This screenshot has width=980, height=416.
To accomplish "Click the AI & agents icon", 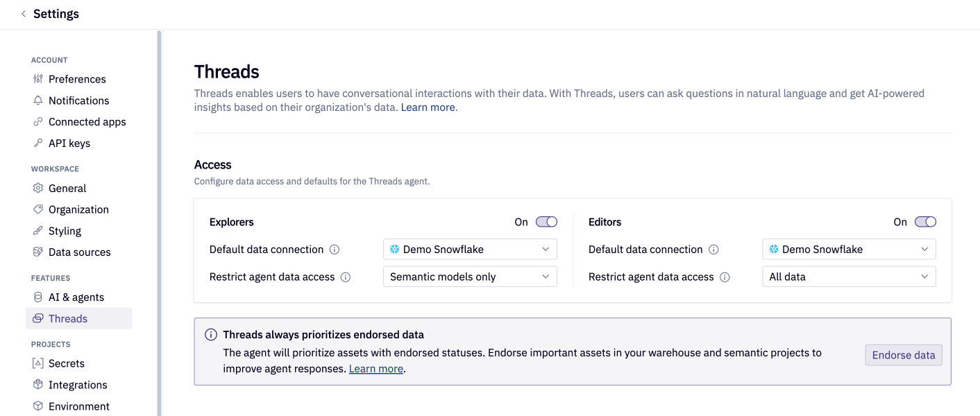I will point(38,297).
